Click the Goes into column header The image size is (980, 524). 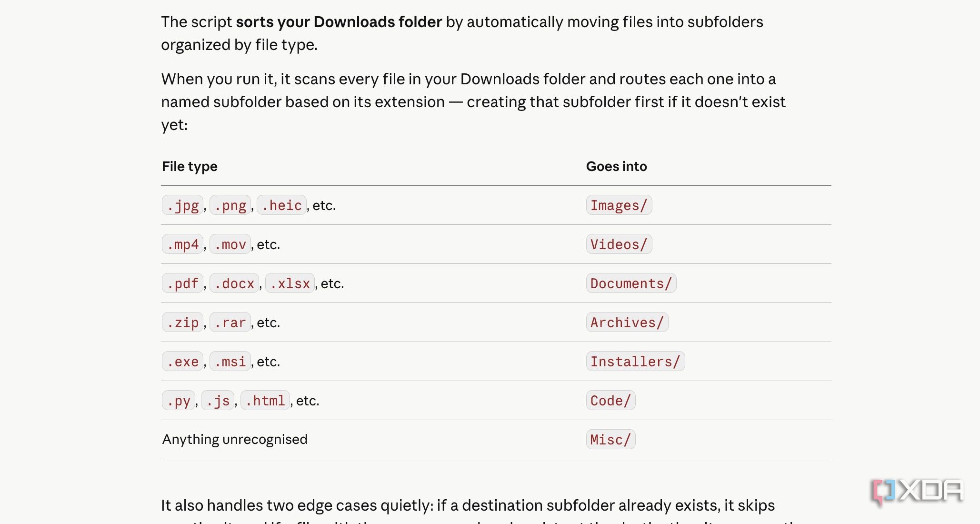616,166
